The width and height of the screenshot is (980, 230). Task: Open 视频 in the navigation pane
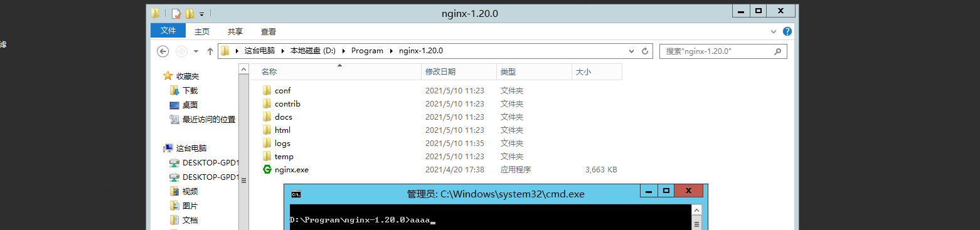pyautogui.click(x=190, y=191)
